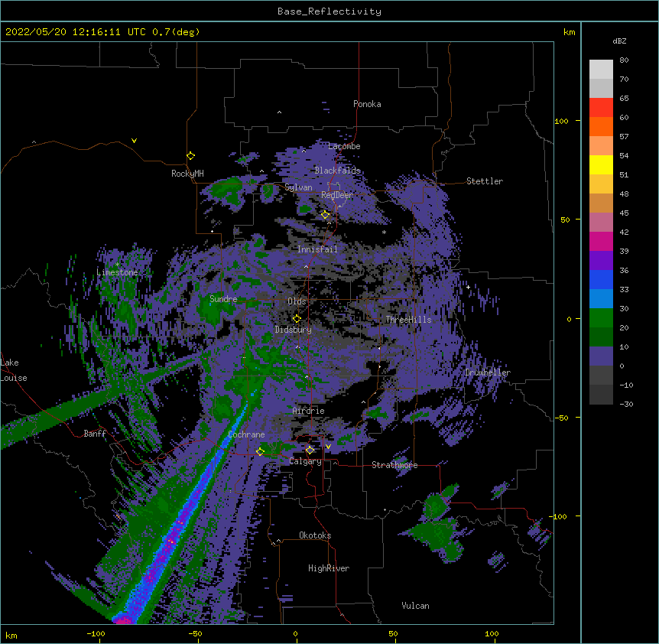Click the yellow V marker east of Calgary

coord(328,447)
